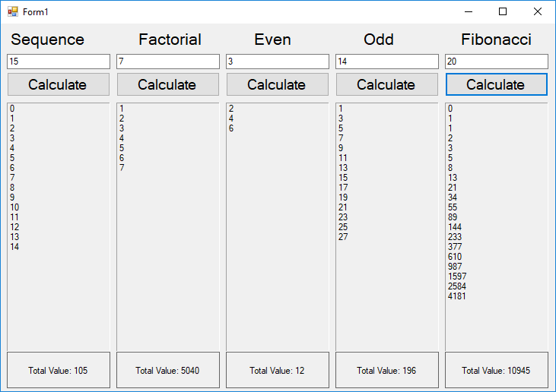Maximize the Form1 window
The width and height of the screenshot is (556, 392).
[x=503, y=11]
